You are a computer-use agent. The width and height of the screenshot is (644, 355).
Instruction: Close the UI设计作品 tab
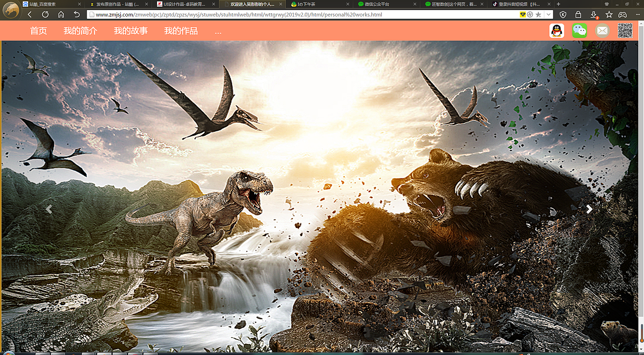(213, 4)
